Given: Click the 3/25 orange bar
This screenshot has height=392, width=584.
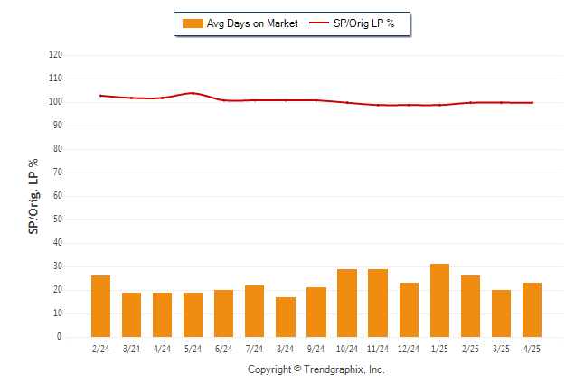Looking at the screenshot, I should click(x=501, y=313).
